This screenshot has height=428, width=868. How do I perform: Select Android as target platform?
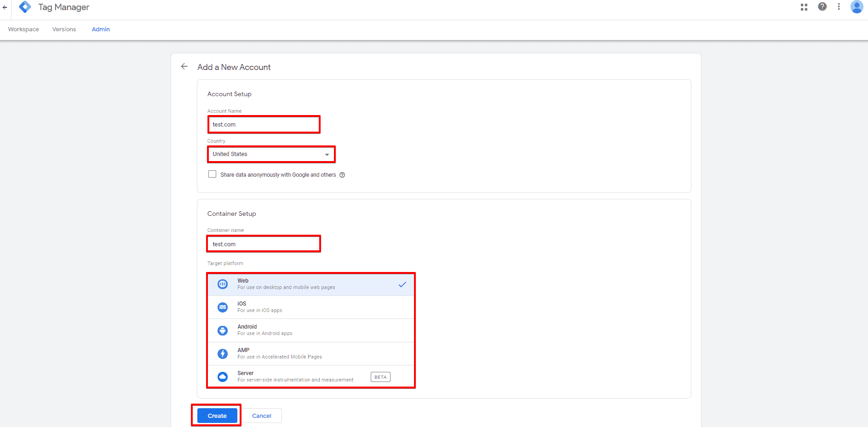tap(311, 330)
